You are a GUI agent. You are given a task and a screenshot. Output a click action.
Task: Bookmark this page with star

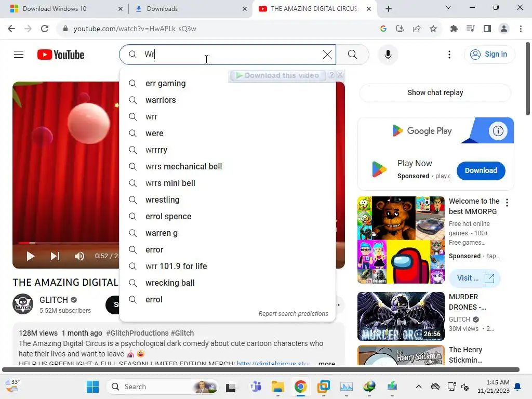tap(433, 29)
